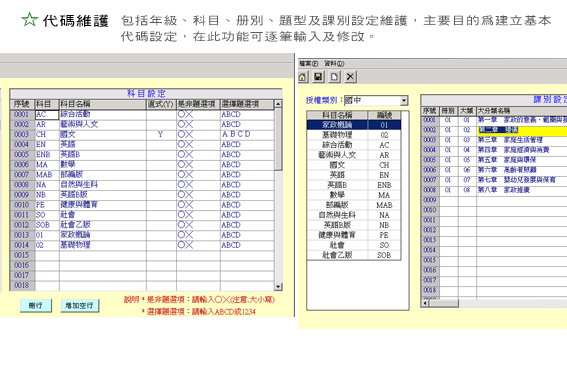Click the AC subject code cell in row 0001
Image resolution: width=567 pixels, height=369 pixels.
47,115
